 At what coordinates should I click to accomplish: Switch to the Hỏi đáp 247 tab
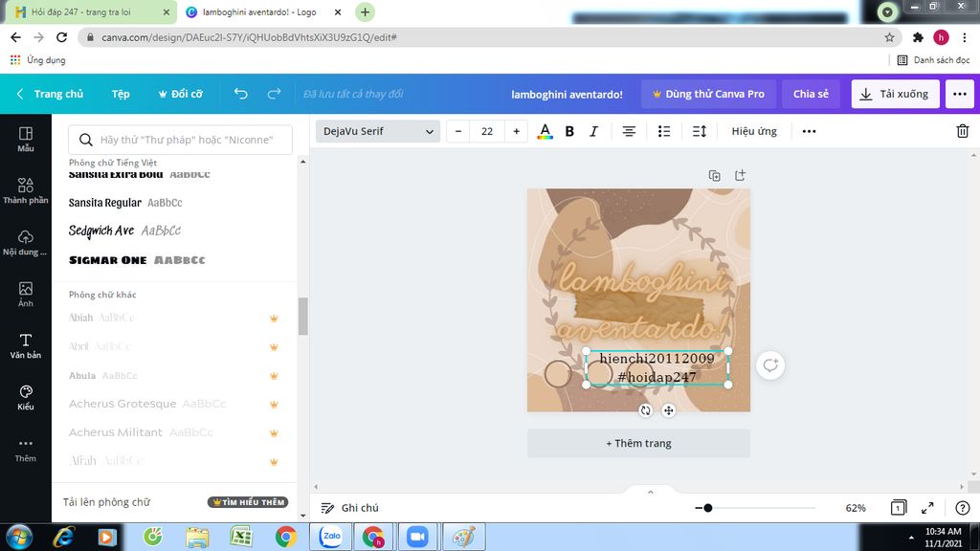(x=91, y=12)
